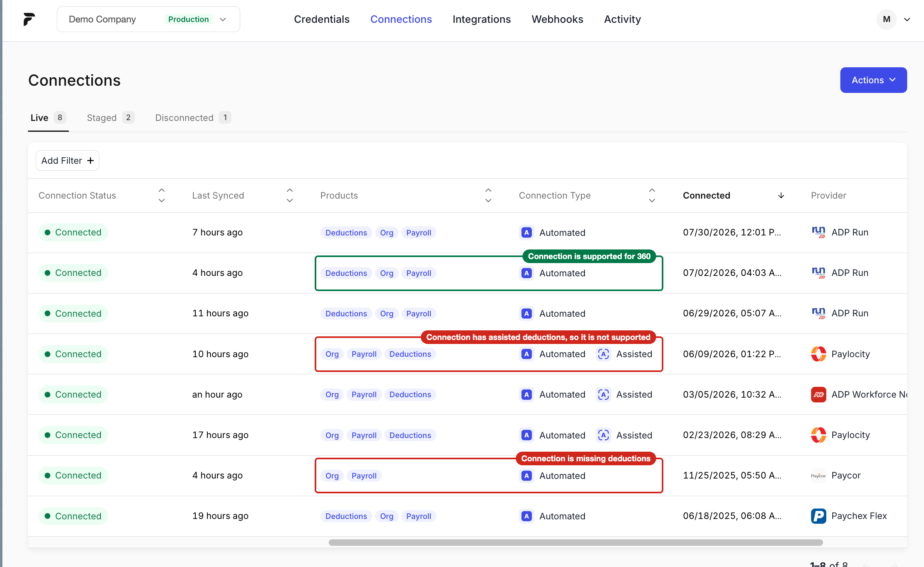Viewport: 924px width, 567px height.
Task: Click ADP Run logo in 07/02/2026 row
Action: pos(819,273)
